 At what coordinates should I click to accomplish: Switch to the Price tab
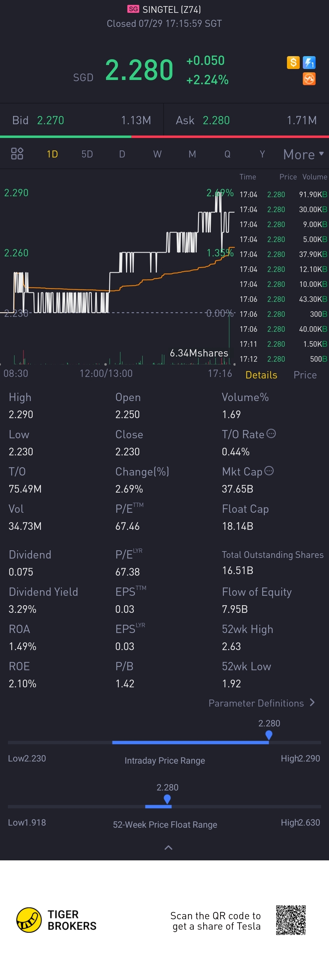305,375
